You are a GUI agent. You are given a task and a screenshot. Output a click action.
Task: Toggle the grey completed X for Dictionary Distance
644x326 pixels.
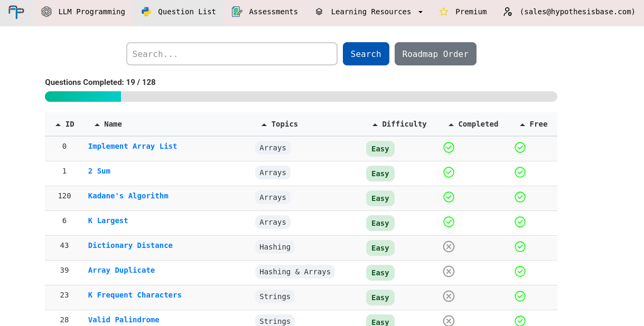pyautogui.click(x=449, y=246)
